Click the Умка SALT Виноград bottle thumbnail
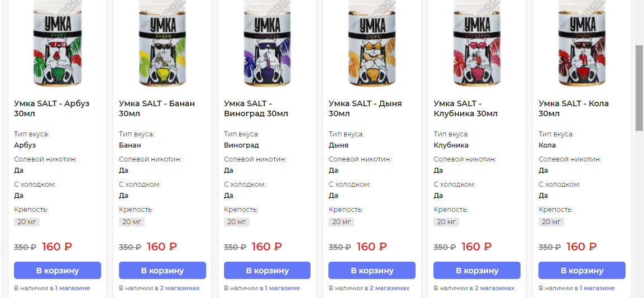The image size is (644, 298). [x=267, y=45]
